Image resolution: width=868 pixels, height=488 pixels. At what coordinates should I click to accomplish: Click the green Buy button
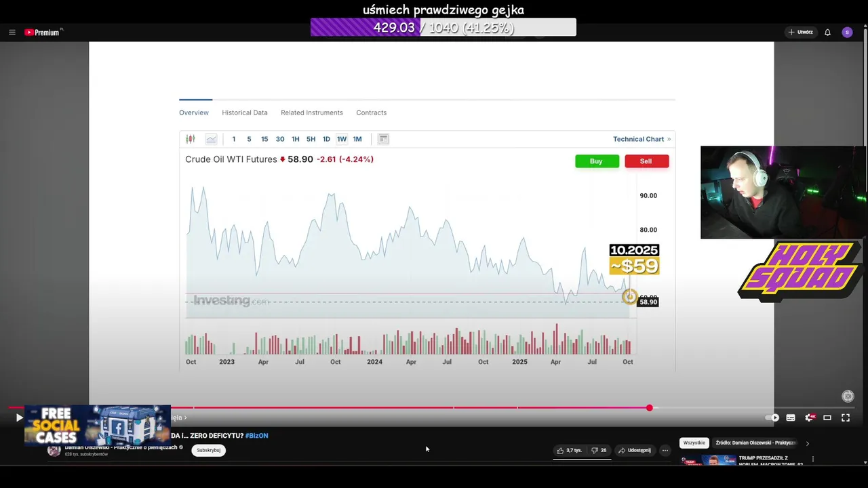click(x=596, y=161)
